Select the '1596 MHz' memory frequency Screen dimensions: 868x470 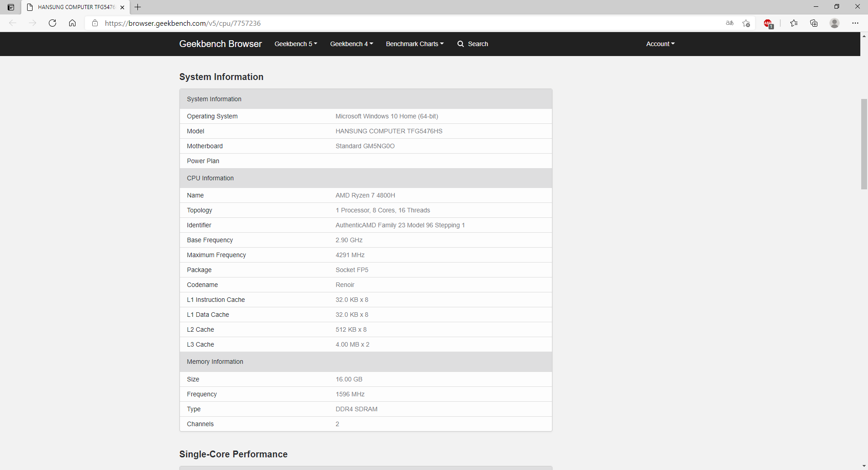coord(350,394)
